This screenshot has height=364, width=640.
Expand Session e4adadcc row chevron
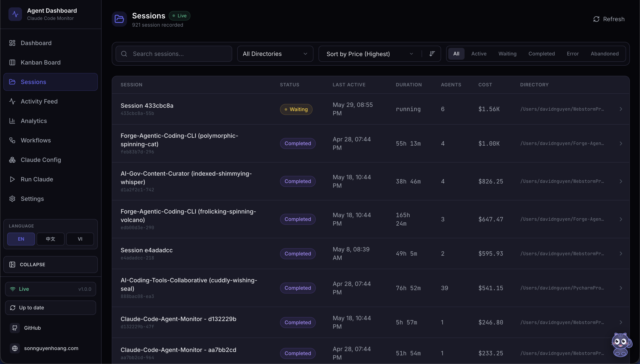tap(621, 254)
